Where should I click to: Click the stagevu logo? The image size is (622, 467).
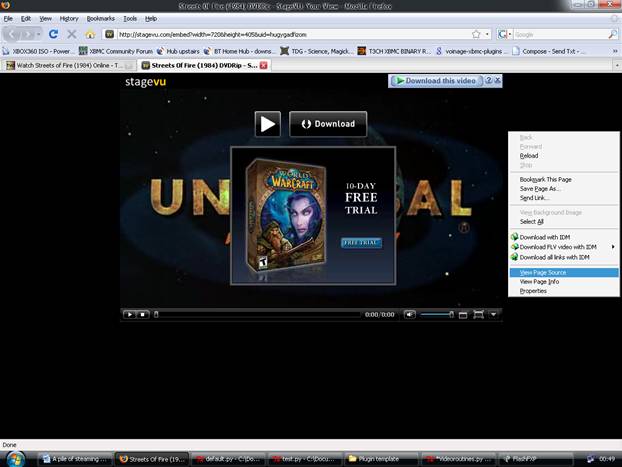point(145,82)
